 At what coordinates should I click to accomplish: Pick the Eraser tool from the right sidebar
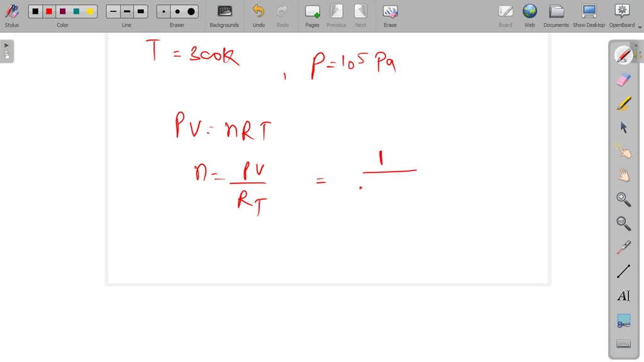[x=623, y=80]
